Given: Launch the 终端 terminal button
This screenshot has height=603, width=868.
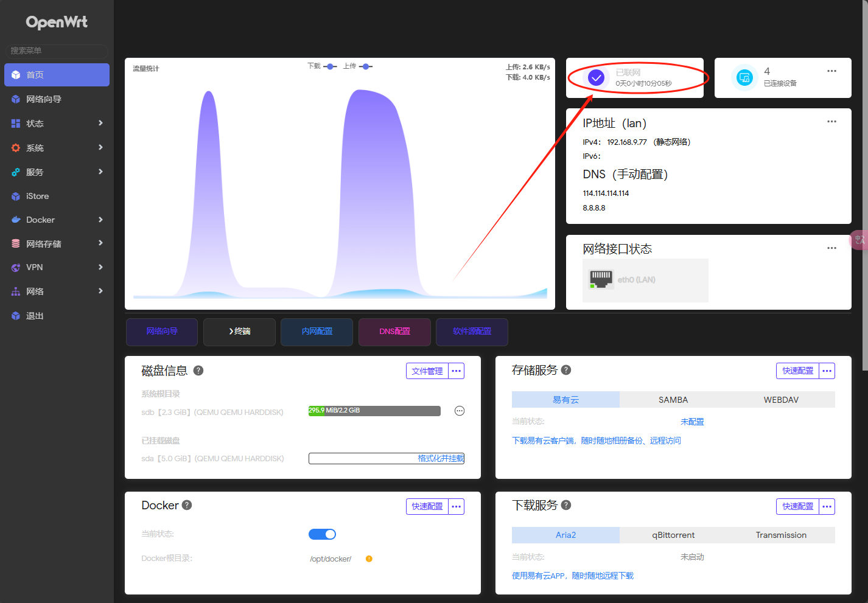Looking at the screenshot, I should click(239, 332).
